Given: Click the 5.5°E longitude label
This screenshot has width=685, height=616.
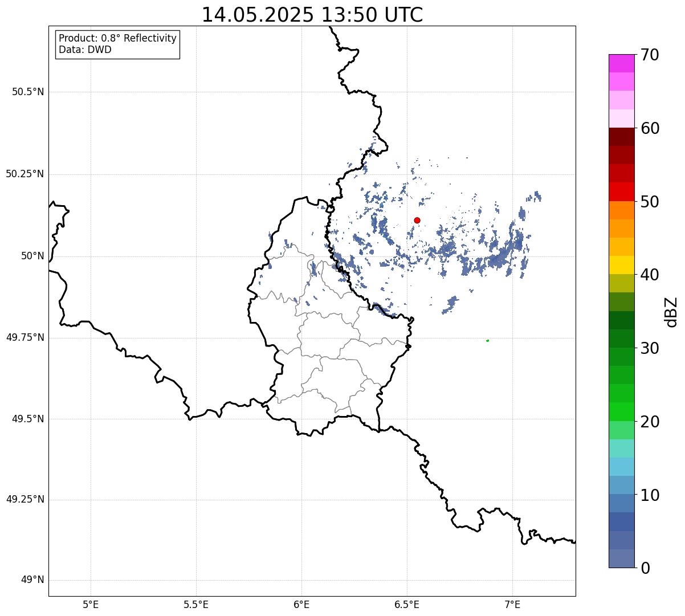Looking at the screenshot, I should [x=196, y=605].
